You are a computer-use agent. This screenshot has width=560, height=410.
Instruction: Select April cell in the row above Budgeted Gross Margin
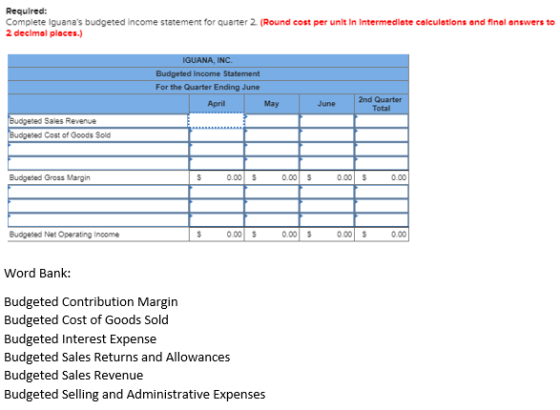(x=216, y=163)
